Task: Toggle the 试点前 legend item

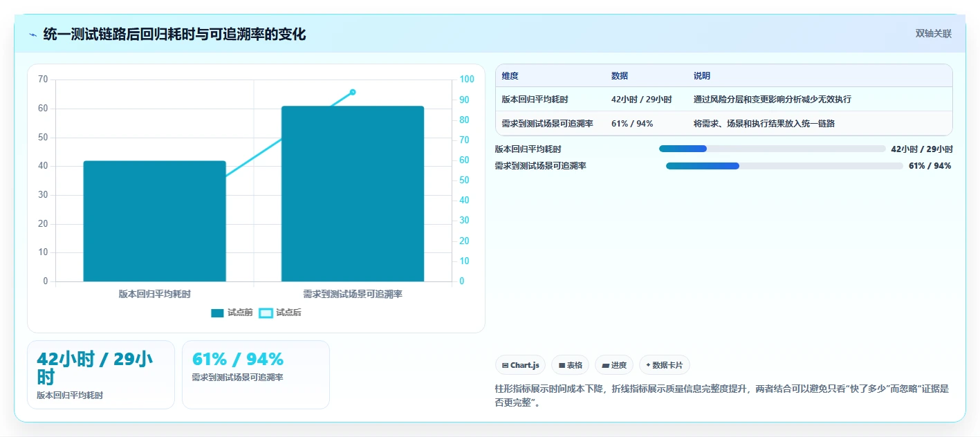Action: [x=232, y=313]
